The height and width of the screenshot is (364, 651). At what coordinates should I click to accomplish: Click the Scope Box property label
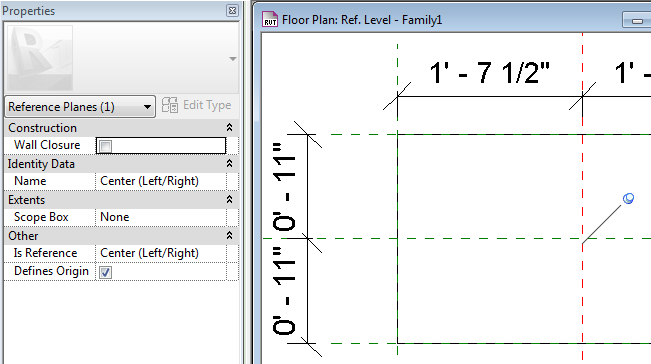pyautogui.click(x=41, y=217)
